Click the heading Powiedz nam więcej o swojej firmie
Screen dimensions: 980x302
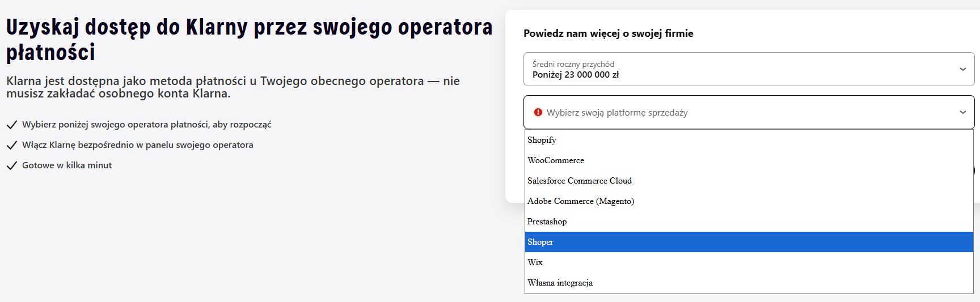pyautogui.click(x=608, y=33)
